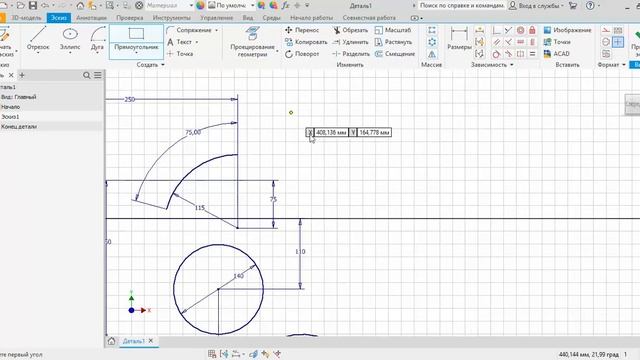Click the coincident constraint icon
640x360 pixels.
point(496,30)
